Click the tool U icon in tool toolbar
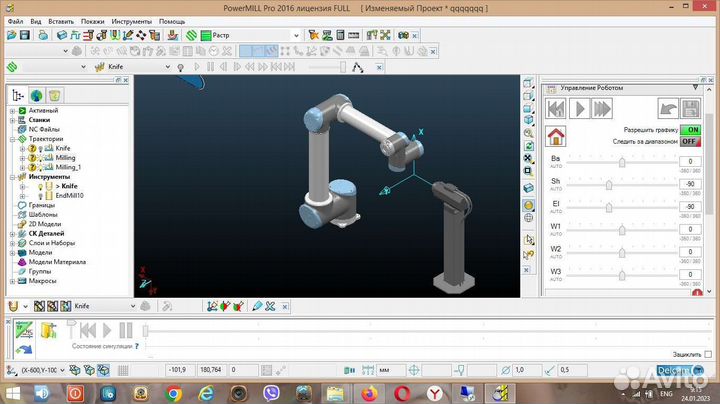Image resolution: width=720 pixels, height=404 pixels. click(x=13, y=306)
